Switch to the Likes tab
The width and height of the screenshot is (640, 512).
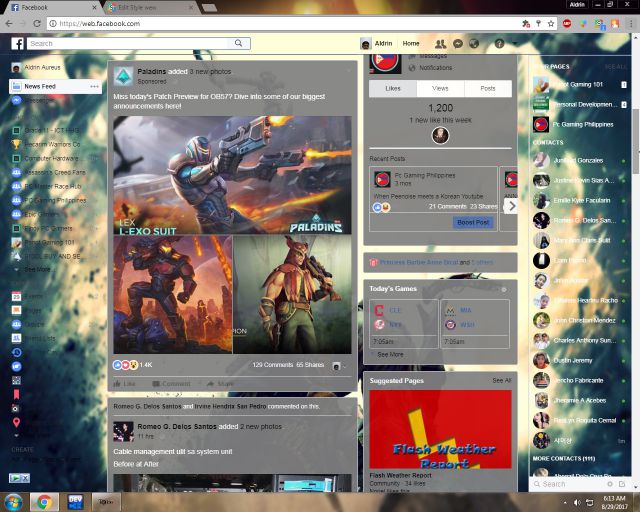click(x=393, y=89)
